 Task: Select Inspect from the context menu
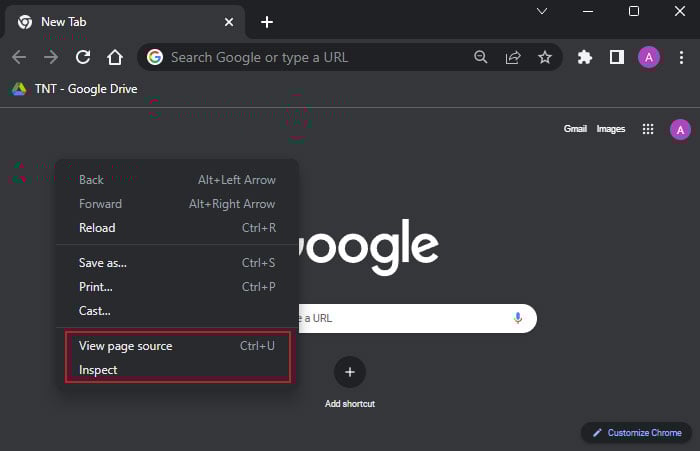(x=98, y=370)
